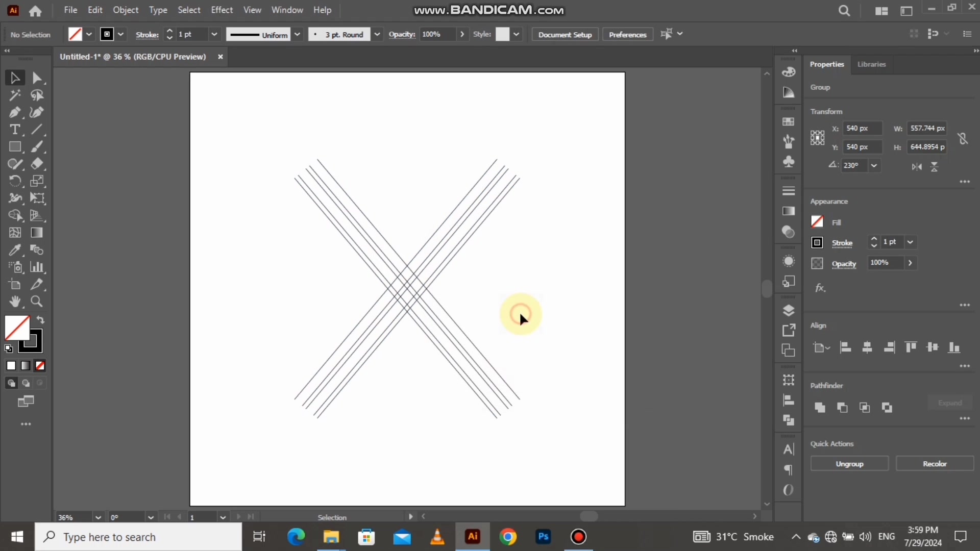Open the Style dropdown arrow
Screen dimensions: 980x551
point(517,34)
